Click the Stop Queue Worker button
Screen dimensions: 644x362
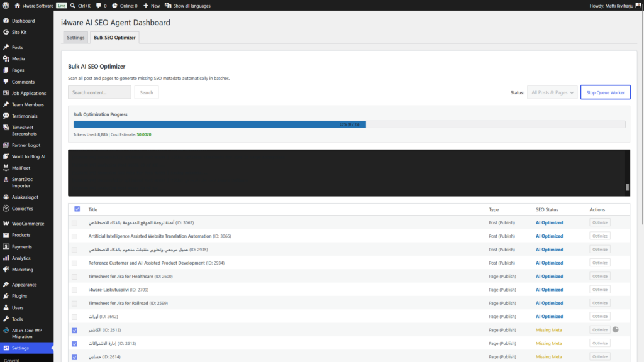click(x=606, y=92)
